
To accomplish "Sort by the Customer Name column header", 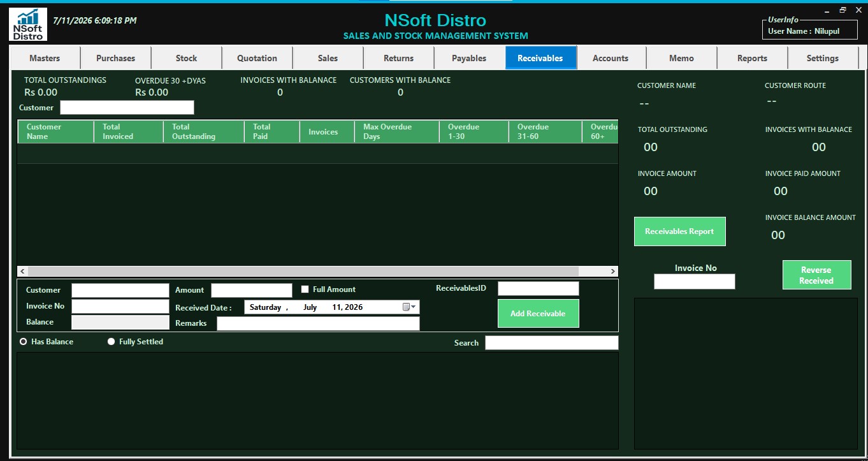I will coord(55,131).
